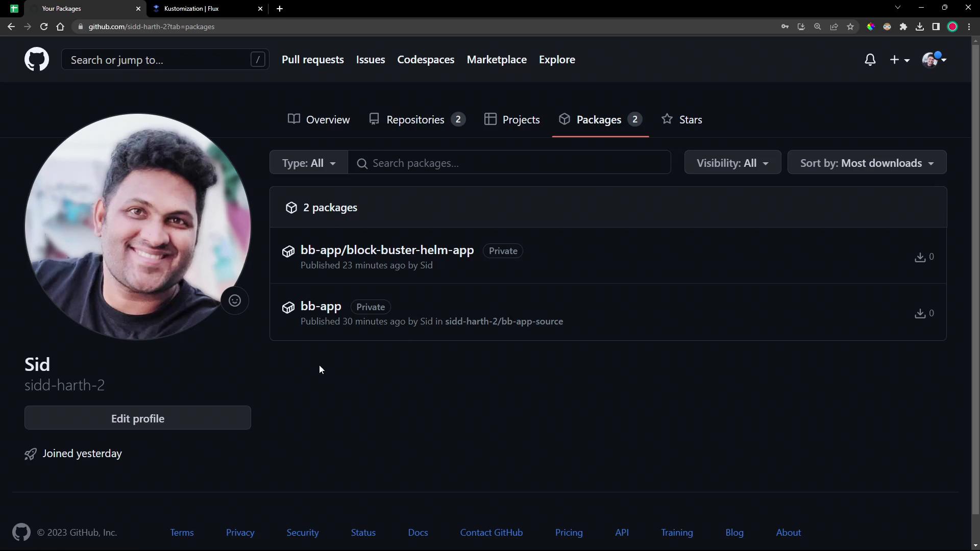Click the footer GitHub logo
Viewport: 980px width, 551px height.
pyautogui.click(x=21, y=532)
